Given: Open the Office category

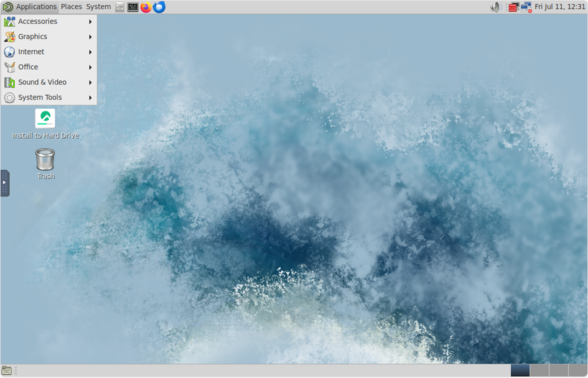Looking at the screenshot, I should 49,67.
